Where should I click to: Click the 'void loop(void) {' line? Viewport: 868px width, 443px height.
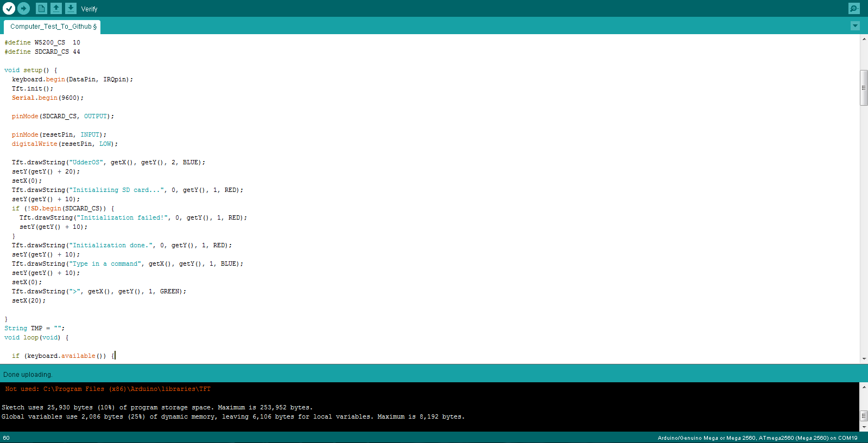36,337
